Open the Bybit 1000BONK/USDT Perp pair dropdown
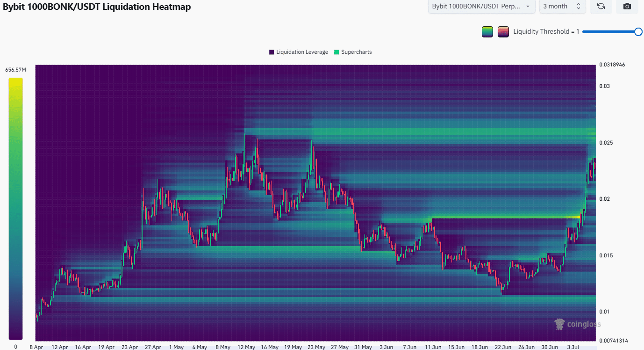The width and height of the screenshot is (644, 350). 481,7
